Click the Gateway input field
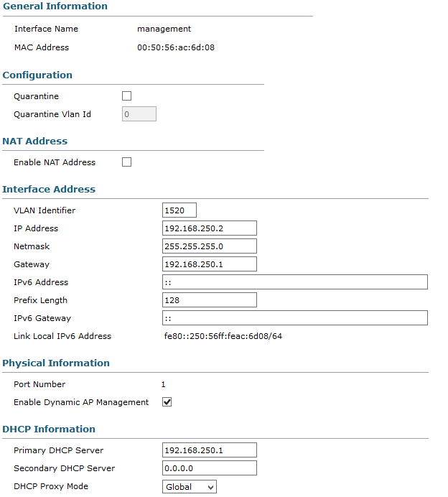448x497 pixels. [x=210, y=264]
